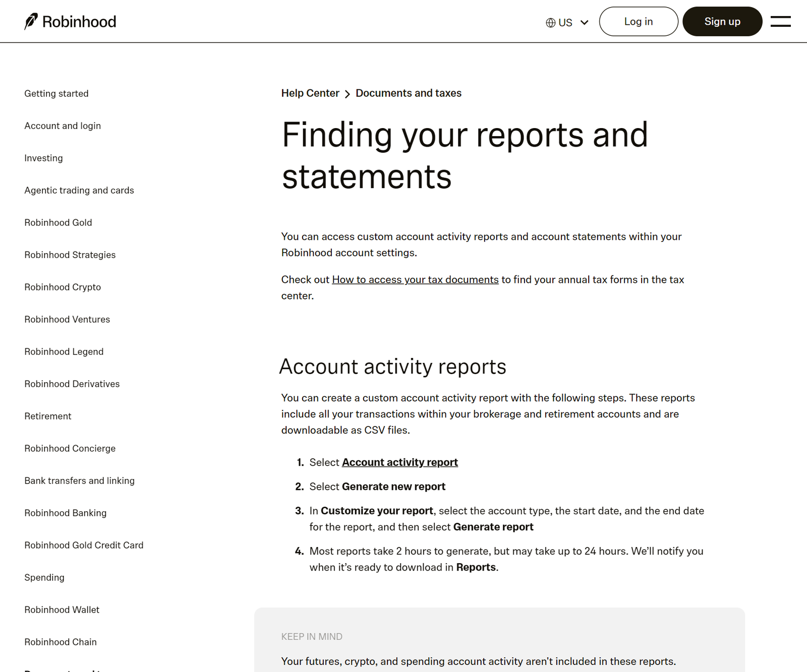The height and width of the screenshot is (672, 807).
Task: Click the breadcrumb chevron after Help Center
Action: [x=348, y=94]
